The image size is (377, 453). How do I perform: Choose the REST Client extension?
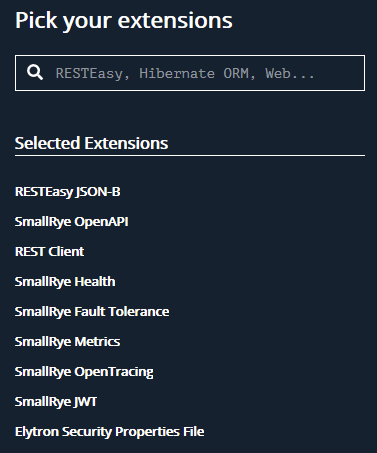click(49, 252)
